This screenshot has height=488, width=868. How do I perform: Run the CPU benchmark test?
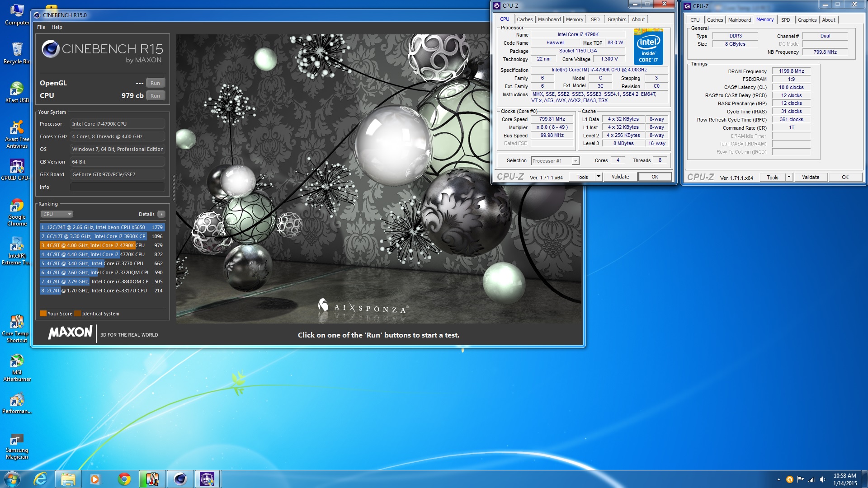[x=155, y=96]
